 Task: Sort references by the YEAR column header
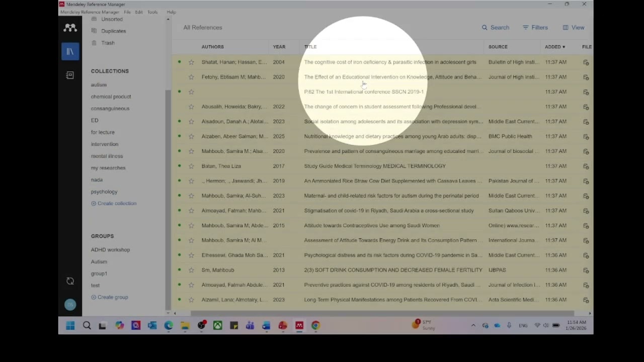pyautogui.click(x=279, y=47)
